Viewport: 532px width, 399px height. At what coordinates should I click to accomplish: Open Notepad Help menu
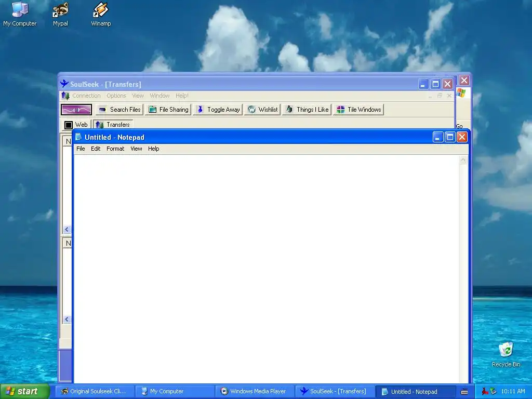pos(154,149)
